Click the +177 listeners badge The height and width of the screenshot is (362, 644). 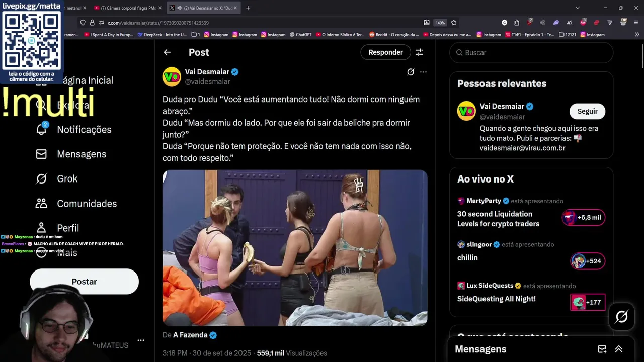(587, 302)
